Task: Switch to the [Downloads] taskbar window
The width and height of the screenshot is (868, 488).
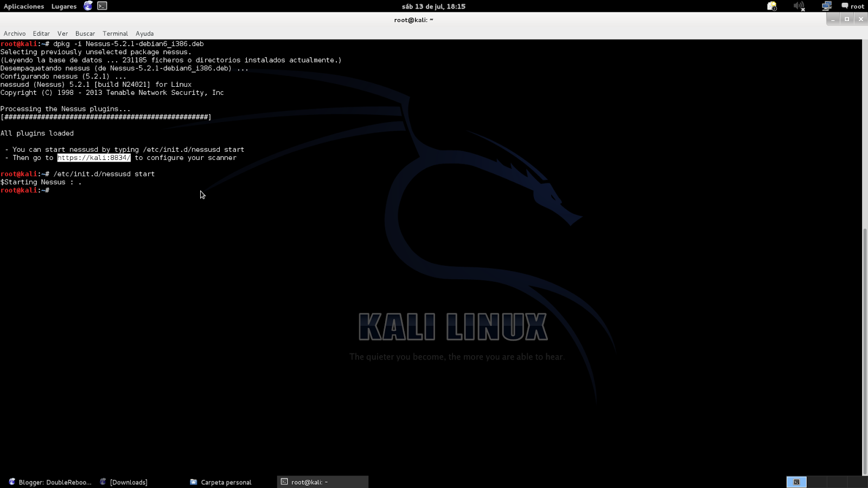Action: 124,482
